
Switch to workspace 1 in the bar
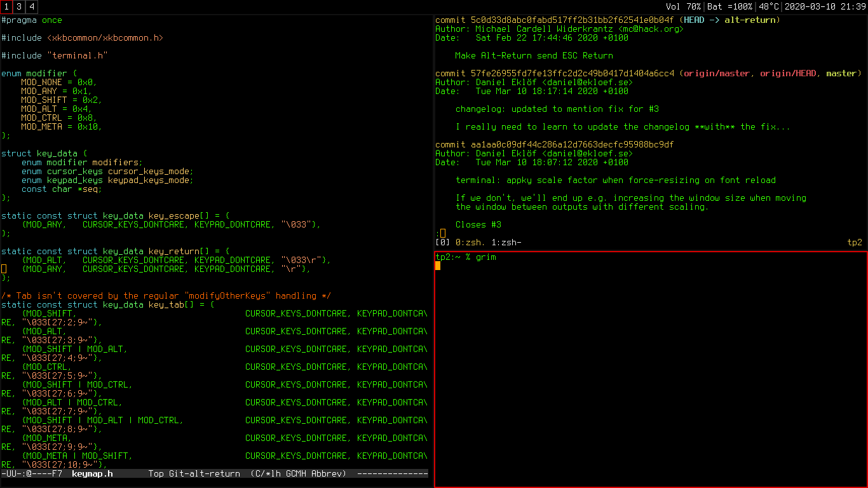tap(6, 7)
